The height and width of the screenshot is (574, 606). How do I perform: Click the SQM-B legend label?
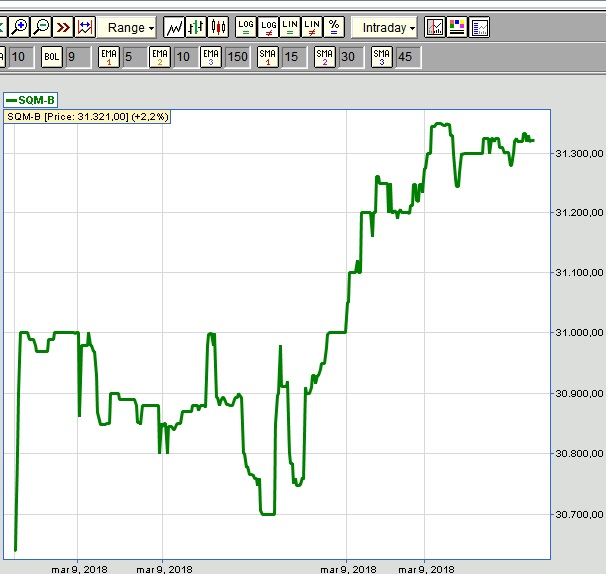31,100
